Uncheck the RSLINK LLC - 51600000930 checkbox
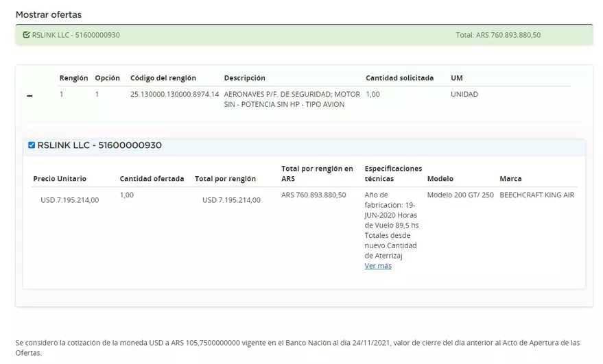Image resolution: width=603 pixels, height=364 pixels. tap(32, 145)
